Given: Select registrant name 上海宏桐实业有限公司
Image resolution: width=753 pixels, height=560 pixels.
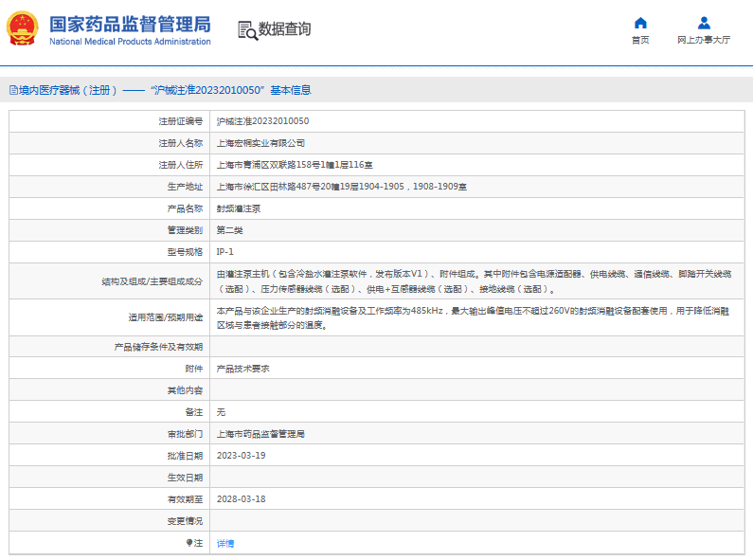Looking at the screenshot, I should tap(260, 143).
